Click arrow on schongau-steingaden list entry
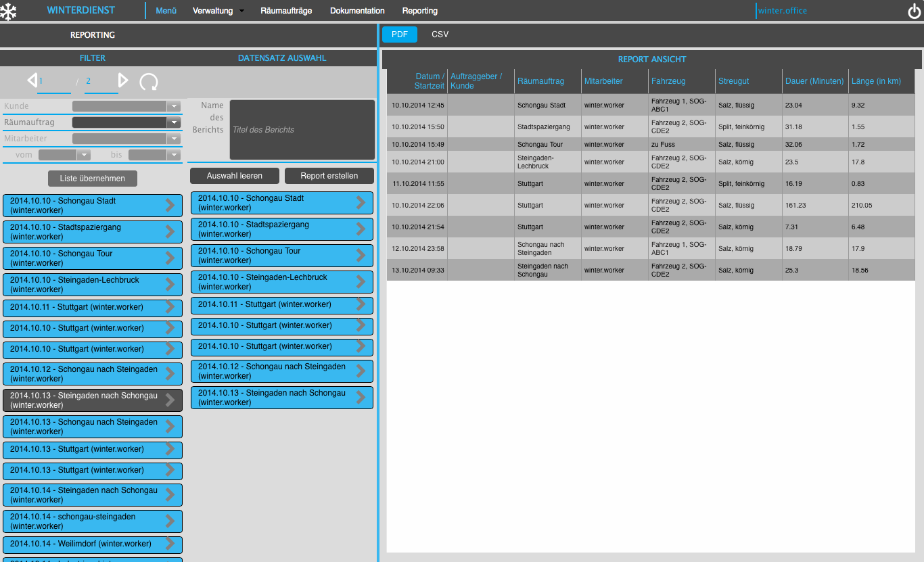 pyautogui.click(x=170, y=521)
